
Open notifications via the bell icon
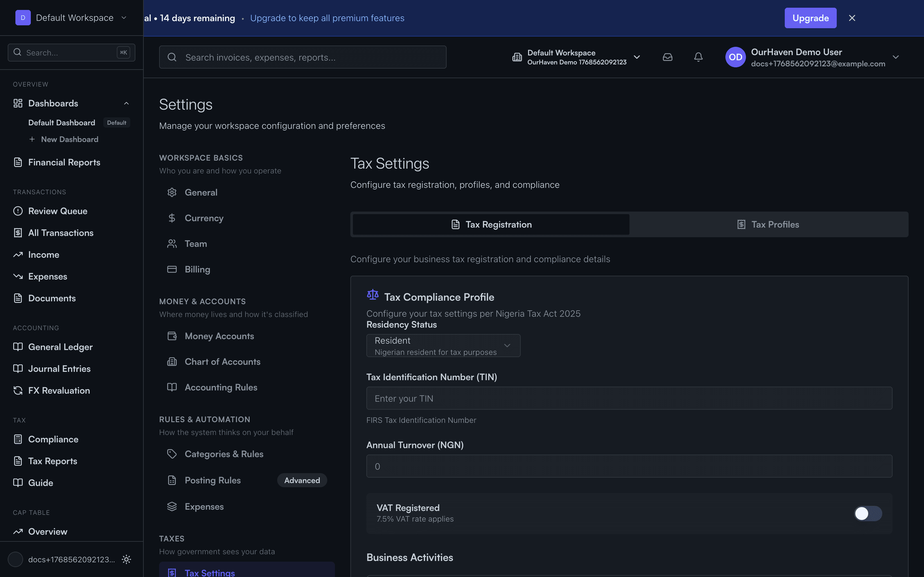coord(698,56)
